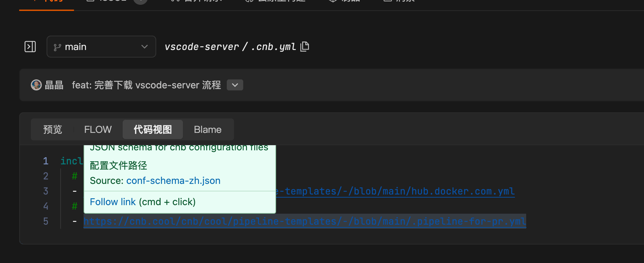Open the .pipeline-for-pr.yml URL on line 5

click(305, 221)
